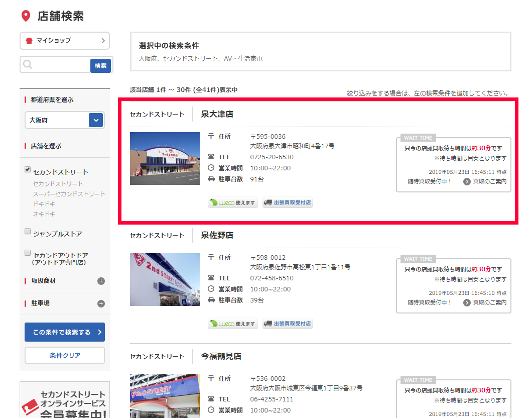Click the red shop icon in マイショップ
The image size is (532, 418).
tap(29, 41)
